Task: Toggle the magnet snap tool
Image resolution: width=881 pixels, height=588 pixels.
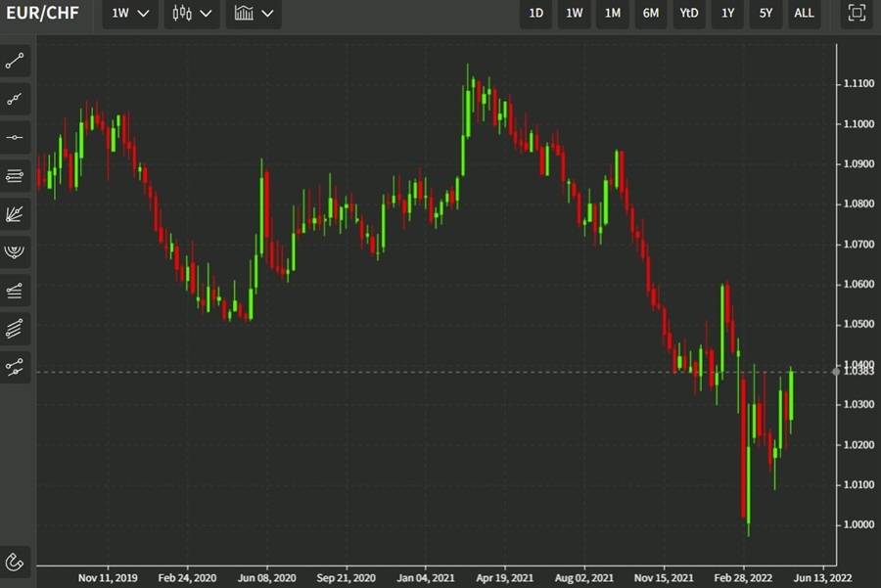Action: (15, 562)
